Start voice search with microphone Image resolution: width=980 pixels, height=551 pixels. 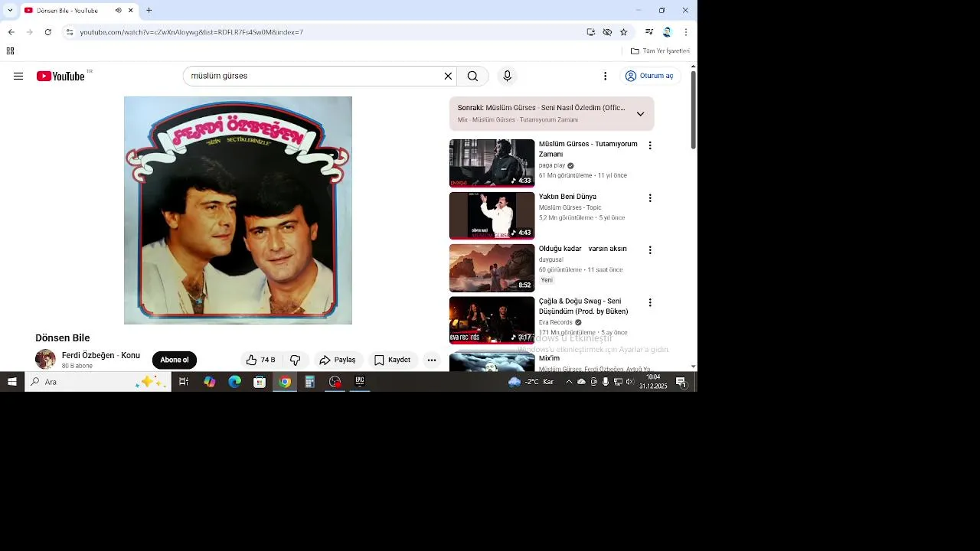point(507,76)
